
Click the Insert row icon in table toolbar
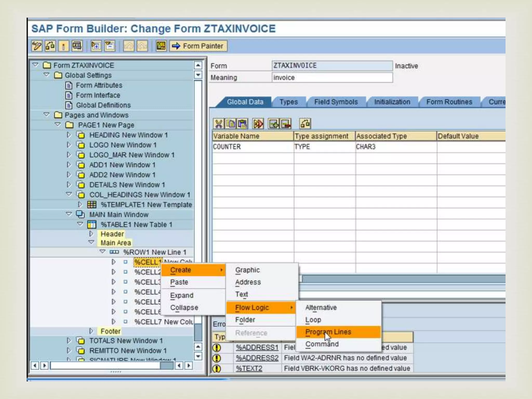pos(274,124)
